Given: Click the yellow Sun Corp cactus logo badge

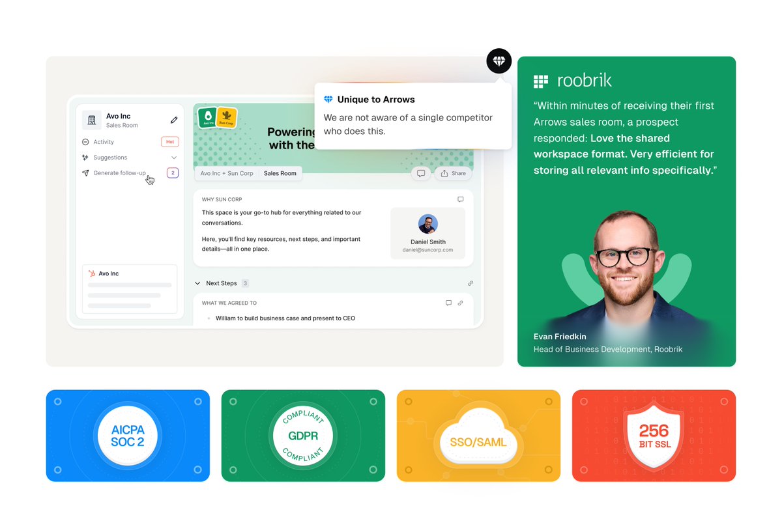Looking at the screenshot, I should [x=226, y=118].
